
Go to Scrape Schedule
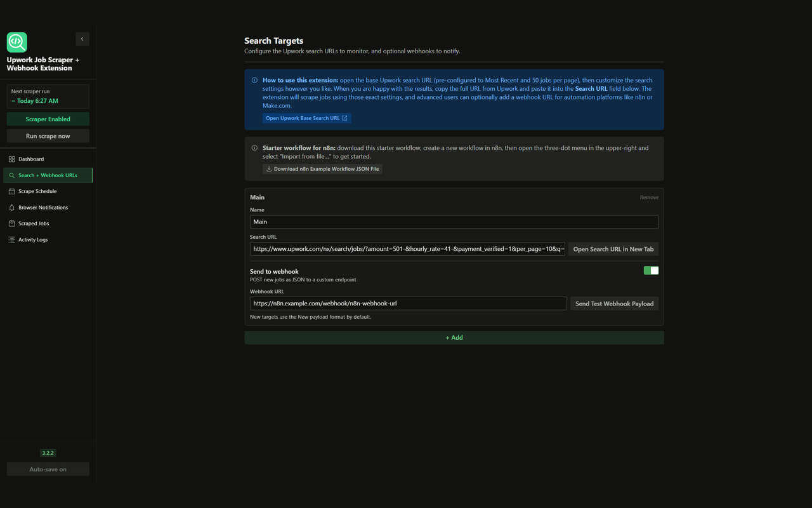coord(48,191)
